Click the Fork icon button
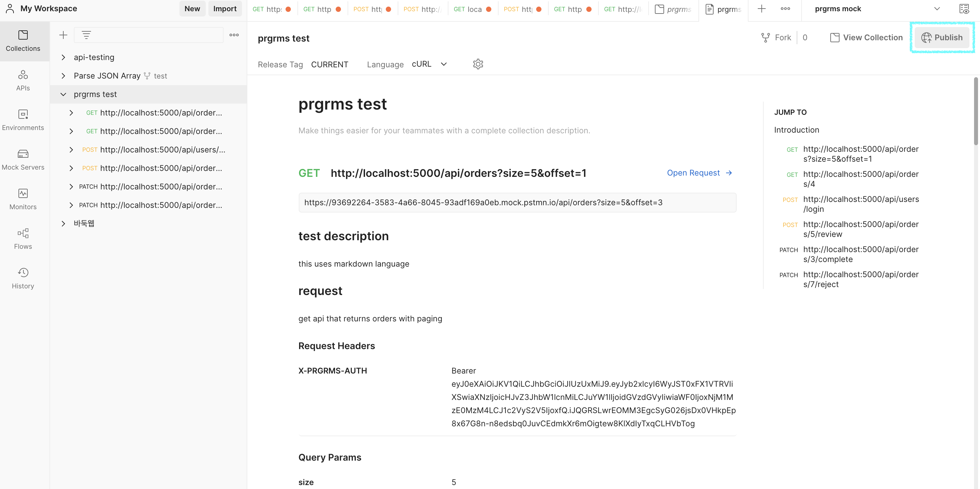 pyautogui.click(x=776, y=38)
